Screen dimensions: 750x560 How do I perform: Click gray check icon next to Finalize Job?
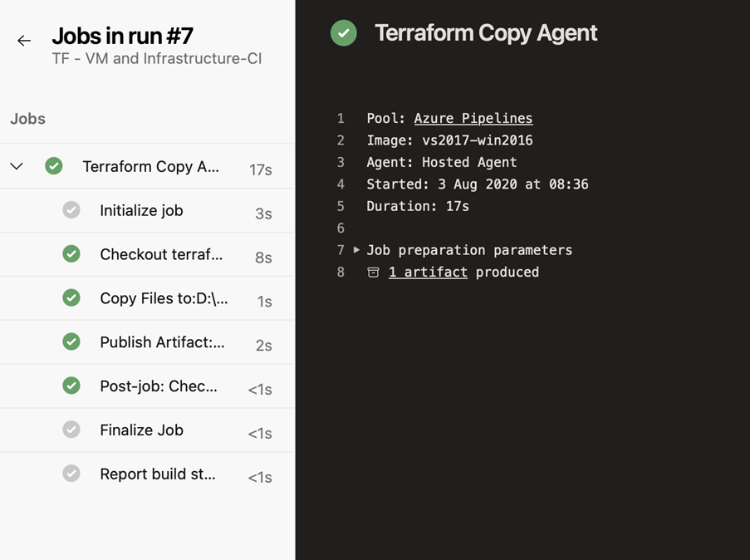coord(71,430)
